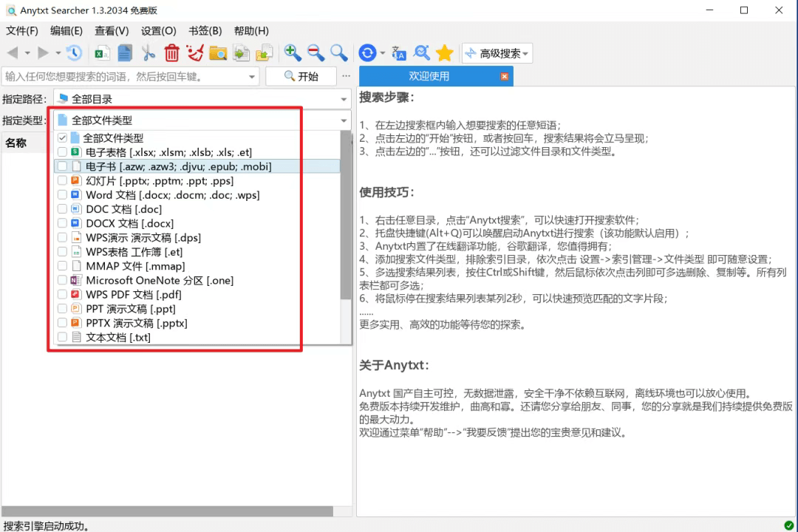The width and height of the screenshot is (798, 532).
Task: Open the refresh icon dropdown arrow
Action: pyautogui.click(x=382, y=53)
